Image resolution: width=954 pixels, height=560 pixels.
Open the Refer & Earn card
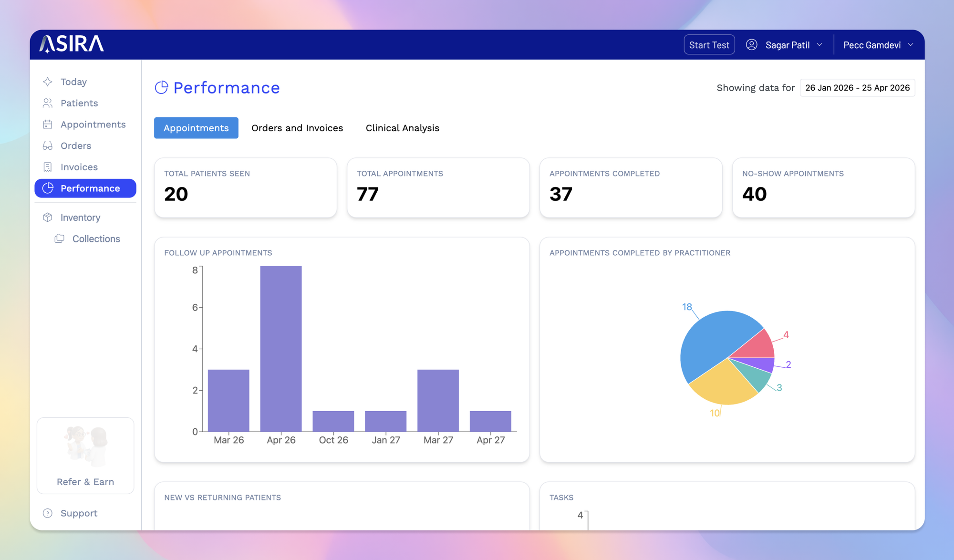[85, 456]
